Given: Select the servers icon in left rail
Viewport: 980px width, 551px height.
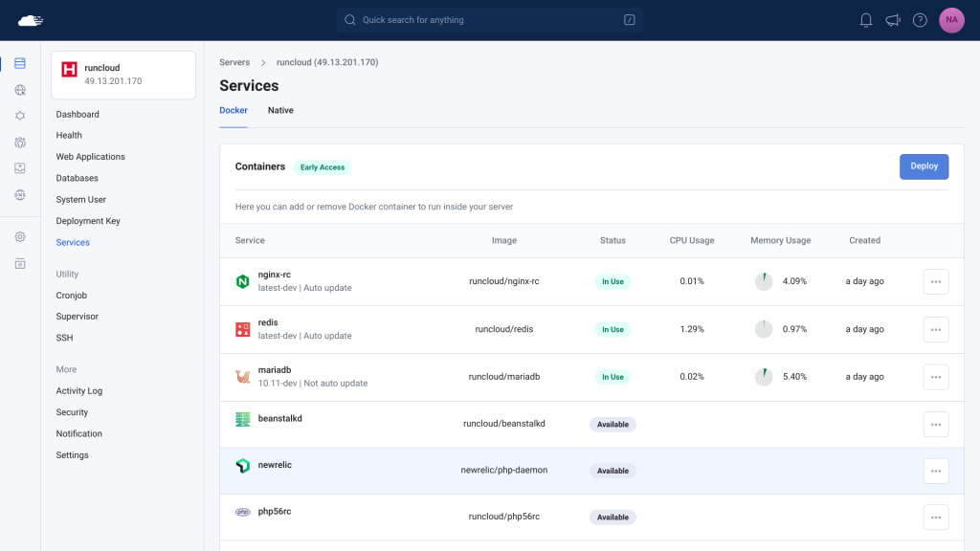Looking at the screenshot, I should (x=20, y=63).
